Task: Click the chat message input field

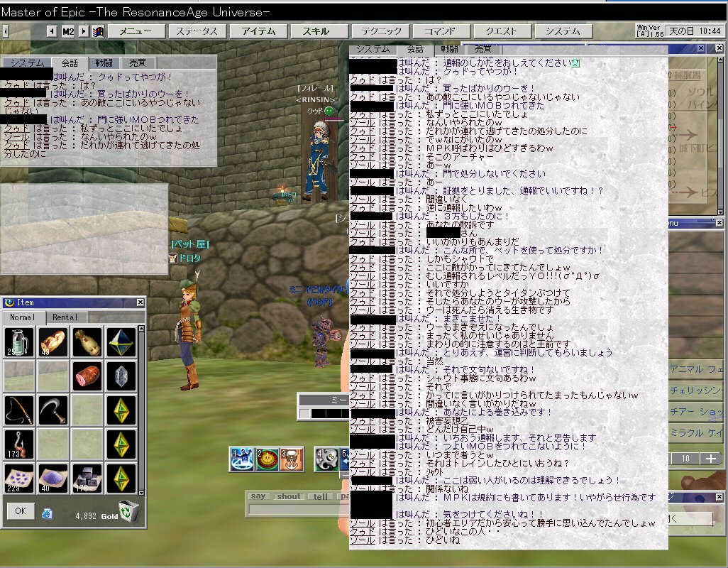Action: pyautogui.click(x=299, y=510)
